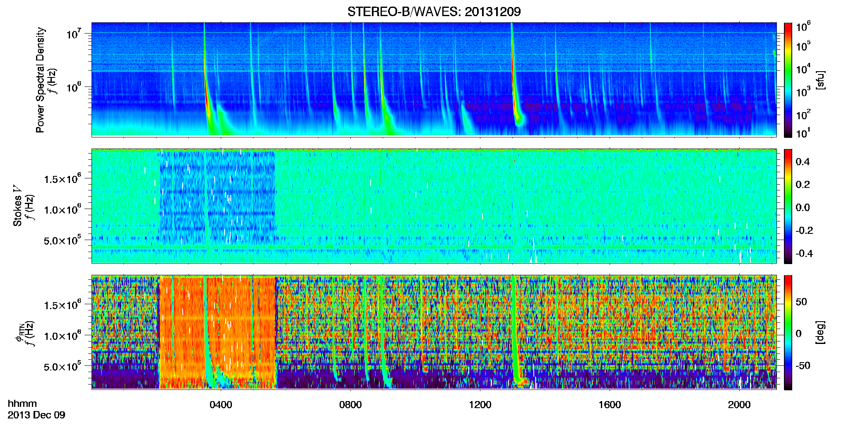Click the 10^7 frequency axis tick label
Image resolution: width=868 pixels, height=447 pixels.
(74, 33)
